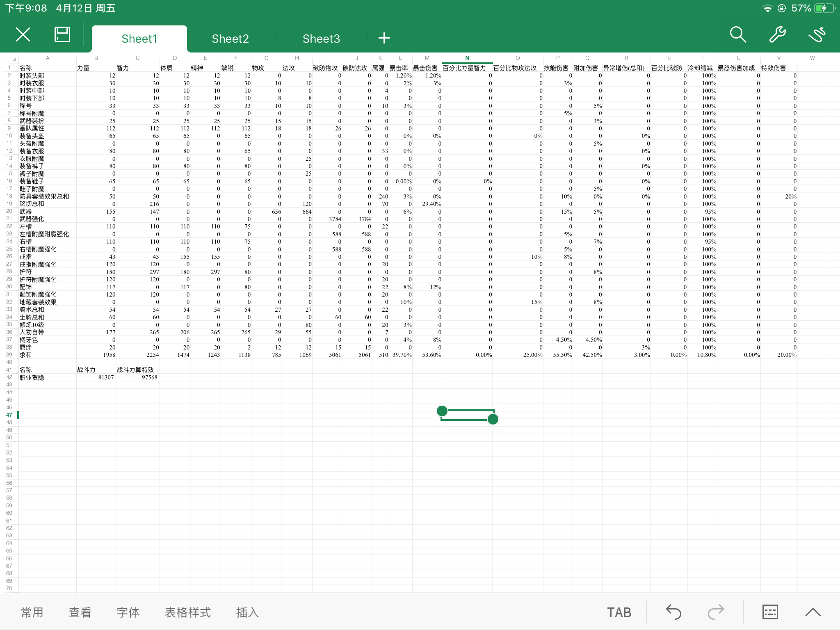Open the 字体 menu
This screenshot has width=840, height=630.
coord(128,612)
